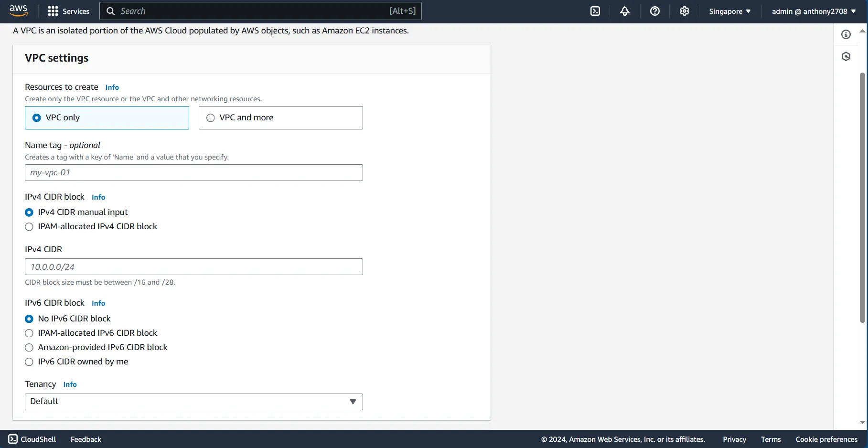868x448 pixels.
Task: Open the Tenancy Default dropdown
Action: tap(194, 402)
